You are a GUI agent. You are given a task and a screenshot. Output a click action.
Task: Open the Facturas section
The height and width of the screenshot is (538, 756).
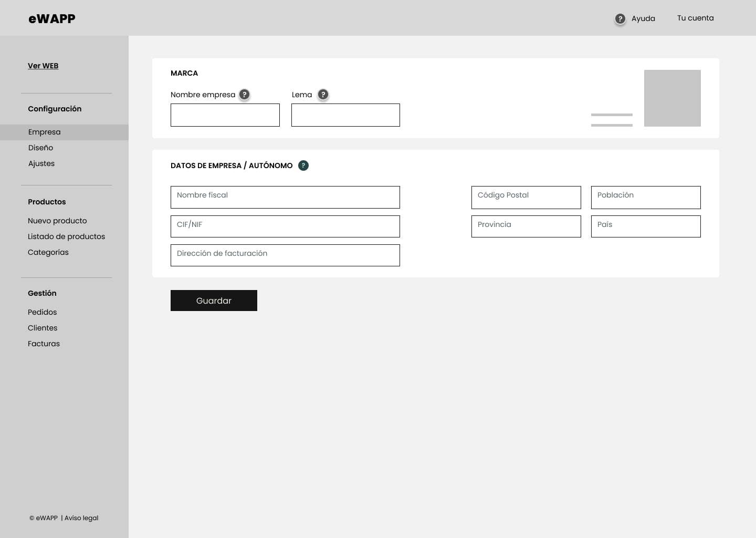[44, 344]
